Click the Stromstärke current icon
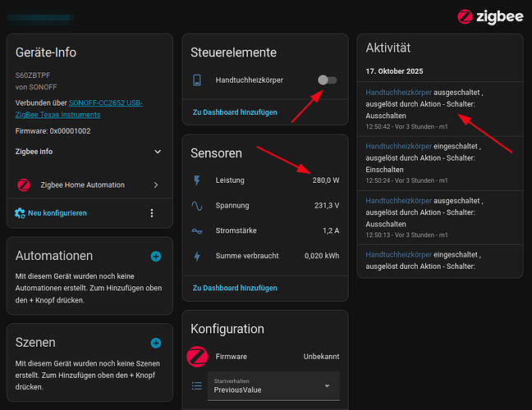The height and width of the screenshot is (410, 532). coord(196,231)
